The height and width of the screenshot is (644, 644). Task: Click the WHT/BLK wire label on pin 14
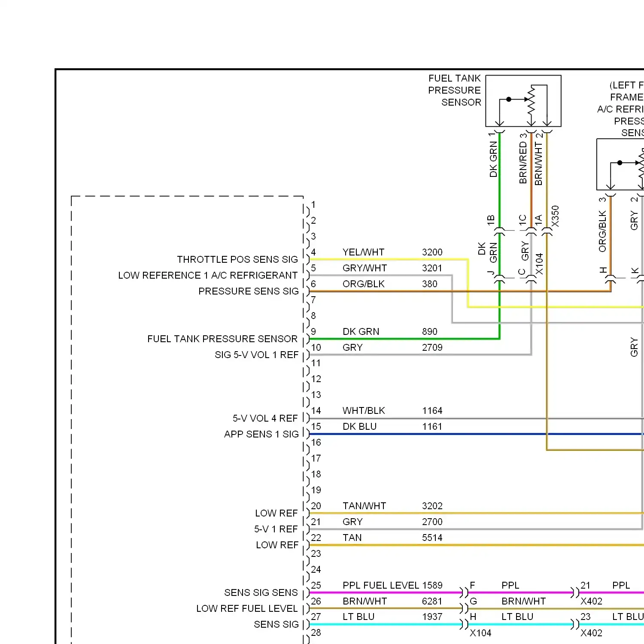click(x=364, y=410)
